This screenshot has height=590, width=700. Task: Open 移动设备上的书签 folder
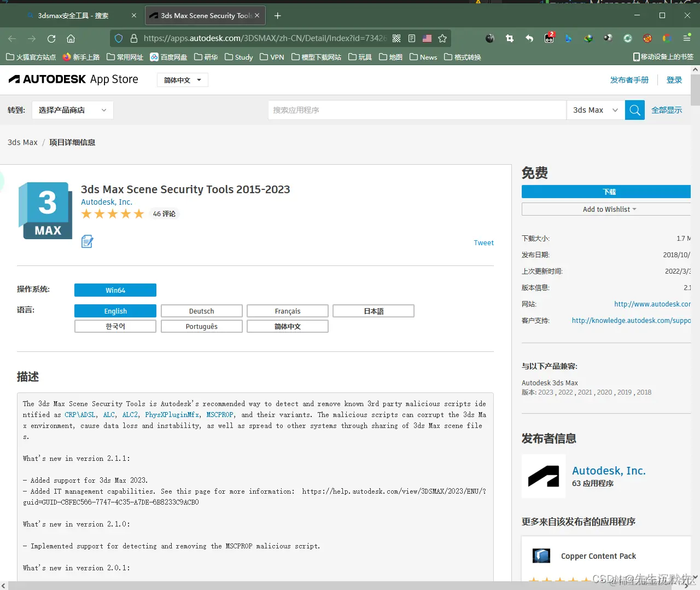(x=663, y=57)
